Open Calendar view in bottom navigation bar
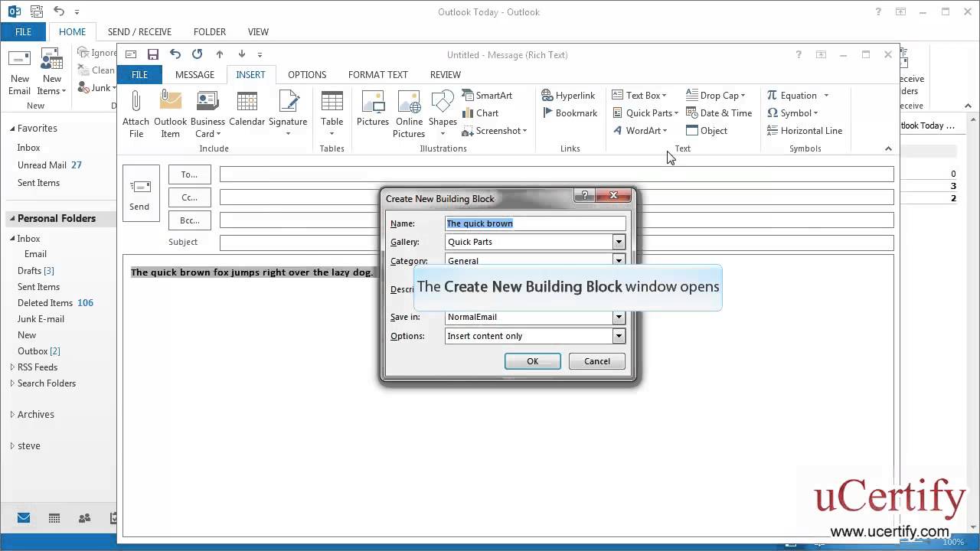Screen dimensions: 980x551 [54, 518]
